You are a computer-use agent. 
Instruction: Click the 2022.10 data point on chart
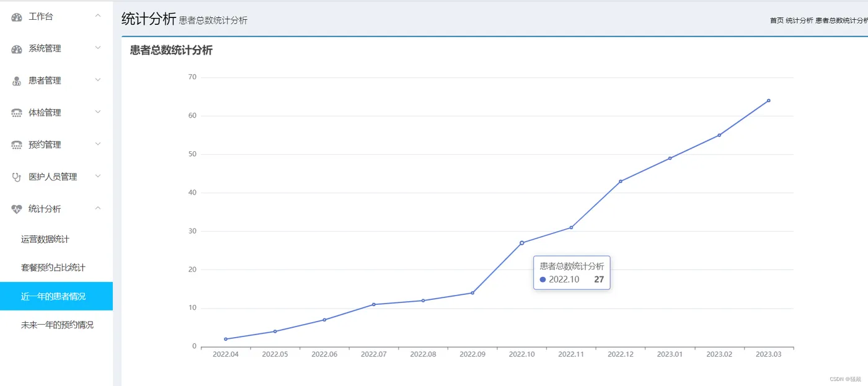pyautogui.click(x=522, y=243)
